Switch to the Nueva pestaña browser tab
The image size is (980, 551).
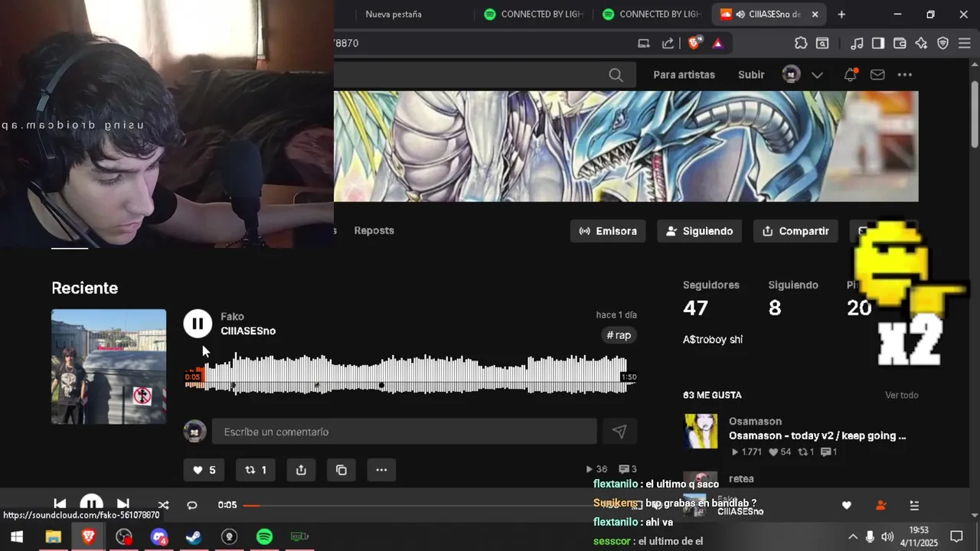coord(394,14)
